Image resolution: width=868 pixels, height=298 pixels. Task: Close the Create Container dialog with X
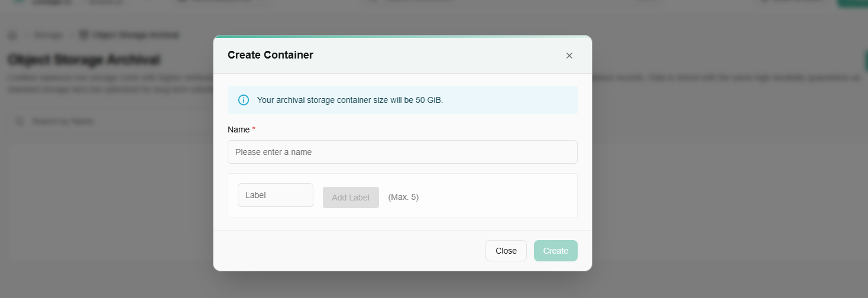[569, 56]
